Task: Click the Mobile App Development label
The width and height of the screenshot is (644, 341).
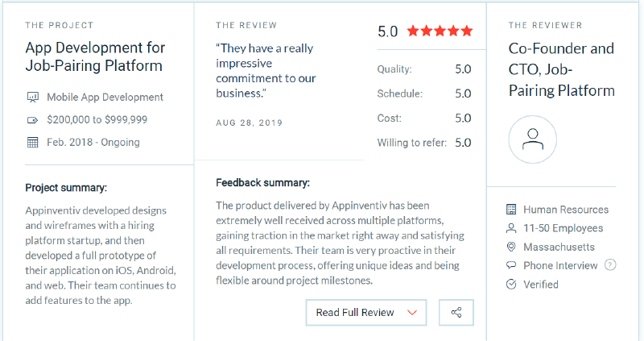Action: pyautogui.click(x=105, y=97)
